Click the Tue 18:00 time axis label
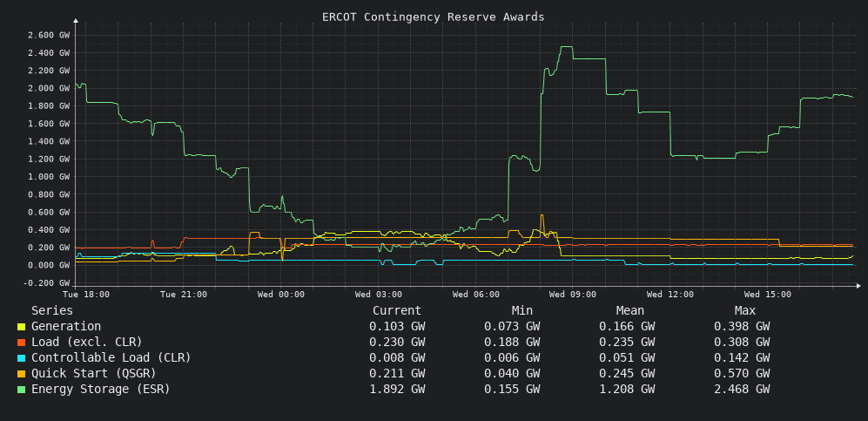 click(86, 294)
